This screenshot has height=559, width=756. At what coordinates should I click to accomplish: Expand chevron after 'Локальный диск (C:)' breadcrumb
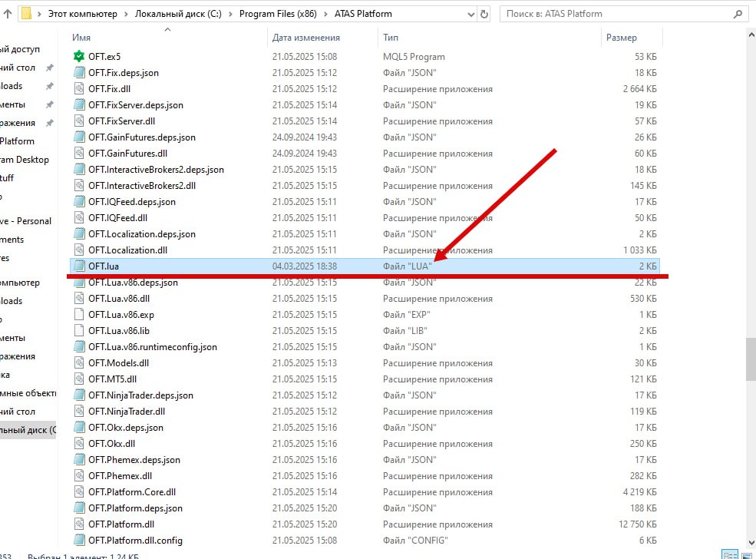[230, 14]
